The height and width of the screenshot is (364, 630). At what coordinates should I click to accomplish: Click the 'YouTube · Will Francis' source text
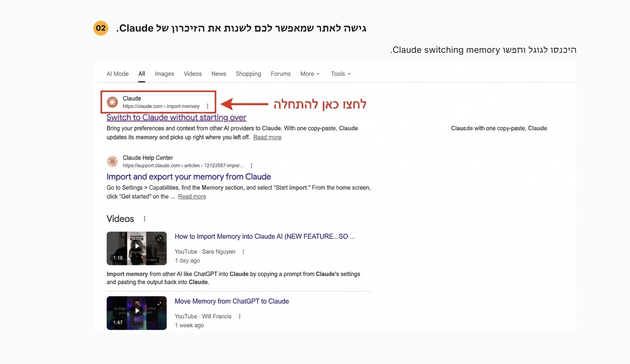pos(203,316)
